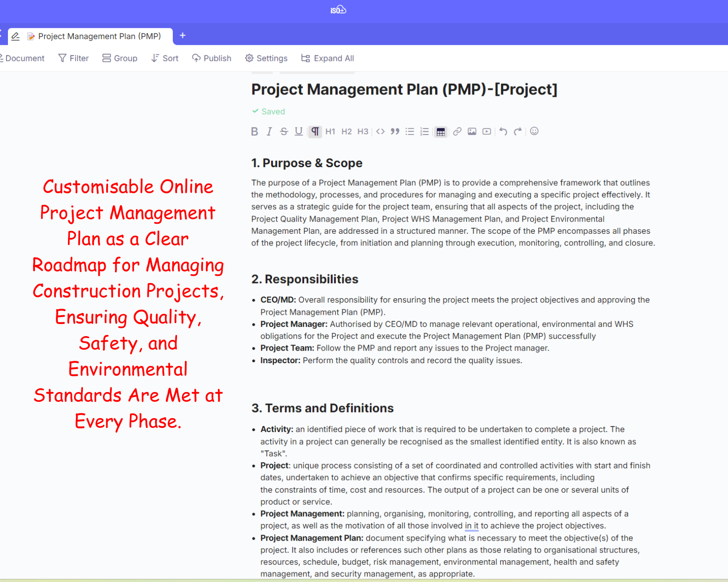Undo the last edit
The width and height of the screenshot is (728, 582).
point(503,132)
